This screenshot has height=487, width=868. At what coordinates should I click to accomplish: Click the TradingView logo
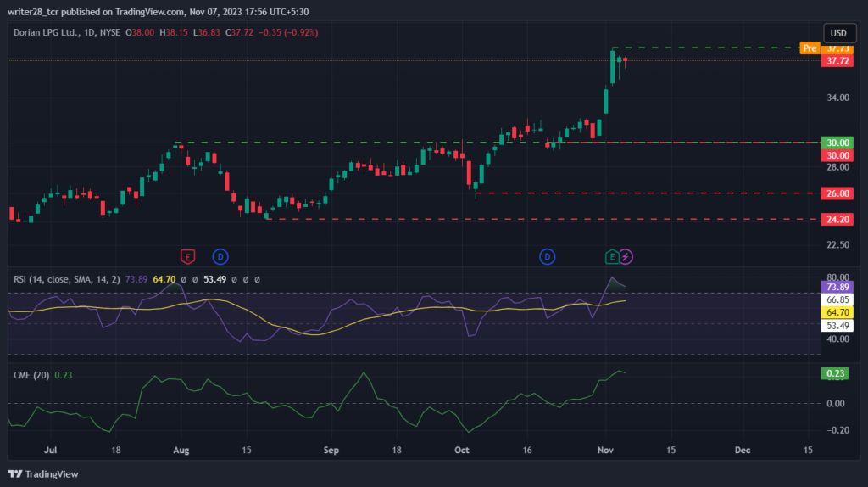point(43,473)
